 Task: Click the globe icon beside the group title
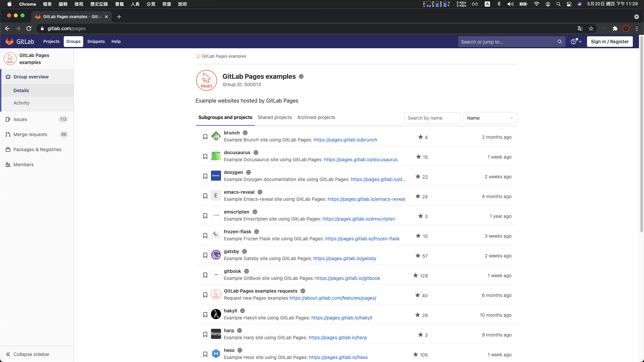coord(301,76)
